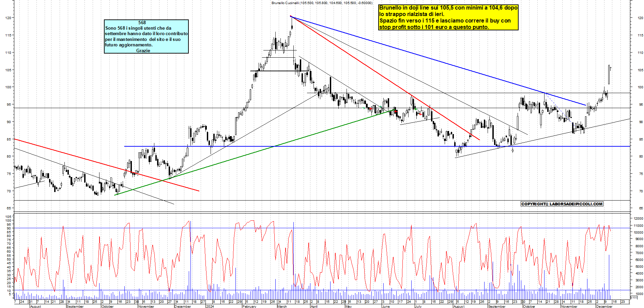644x308 pixels.
Task: Select the red oscillator line in lower panel
Action: pos(312,256)
